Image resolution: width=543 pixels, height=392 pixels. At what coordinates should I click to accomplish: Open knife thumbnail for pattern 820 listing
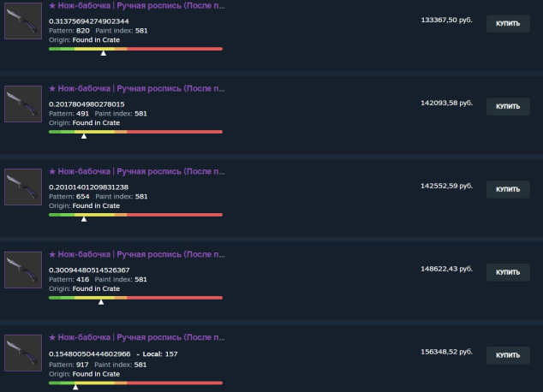pyautogui.click(x=23, y=21)
